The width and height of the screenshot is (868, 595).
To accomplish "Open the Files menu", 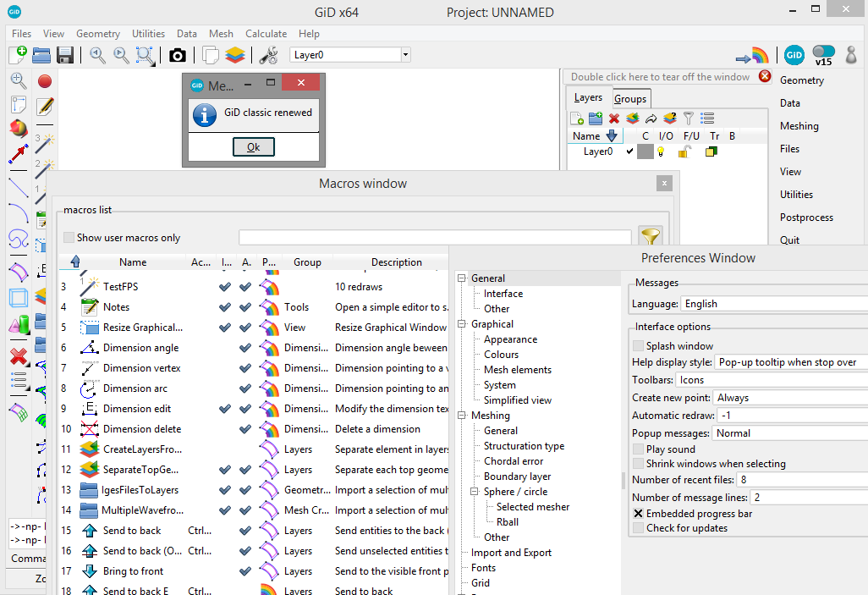I will tap(22, 34).
